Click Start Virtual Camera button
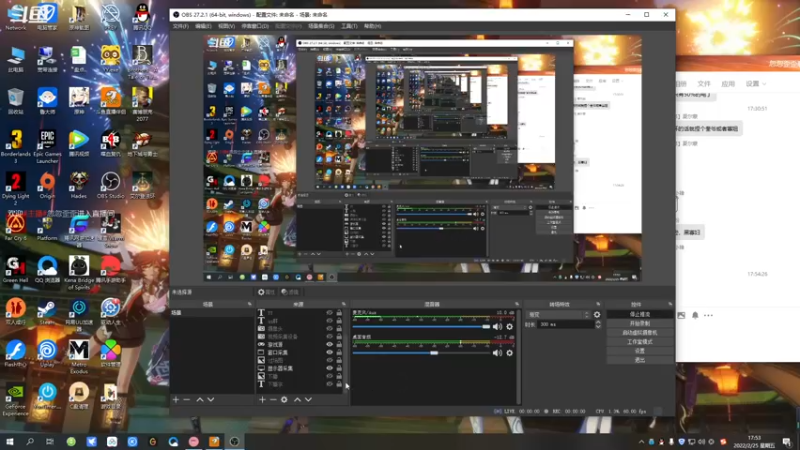Screen dimensions: 800x450 [x=640, y=333]
